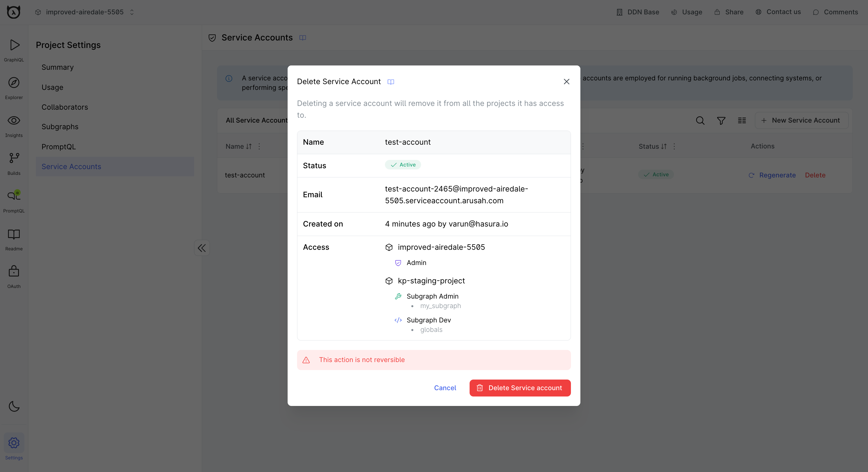The height and width of the screenshot is (472, 868).
Task: Collapse the Project Settings sidebar
Action: [201, 248]
